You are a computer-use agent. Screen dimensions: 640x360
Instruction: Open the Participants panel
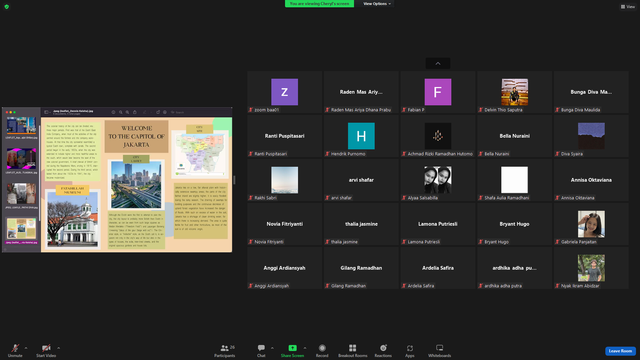[225, 350]
